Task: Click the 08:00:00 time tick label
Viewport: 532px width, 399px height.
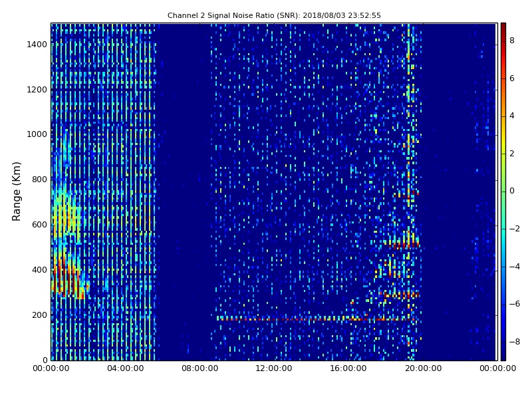Action: 200,368
